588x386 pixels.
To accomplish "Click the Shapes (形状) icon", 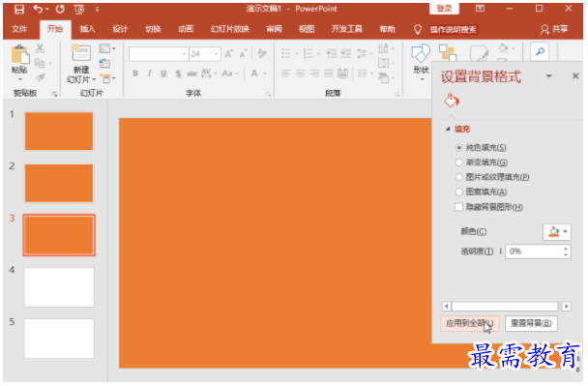I will pos(421,53).
